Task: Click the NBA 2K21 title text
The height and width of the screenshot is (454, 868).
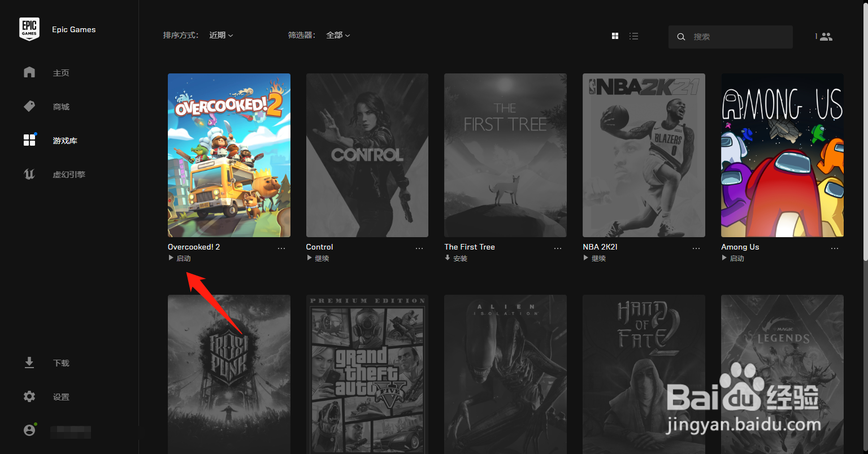Action: [600, 247]
